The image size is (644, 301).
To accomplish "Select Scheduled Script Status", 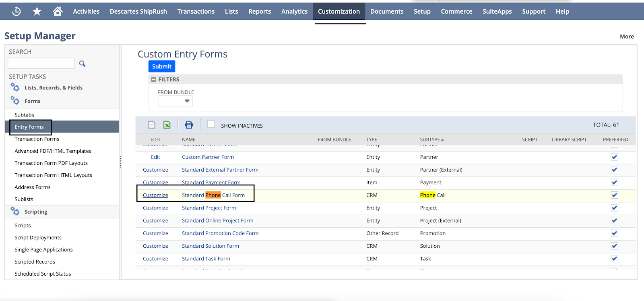I will pos(43,274).
